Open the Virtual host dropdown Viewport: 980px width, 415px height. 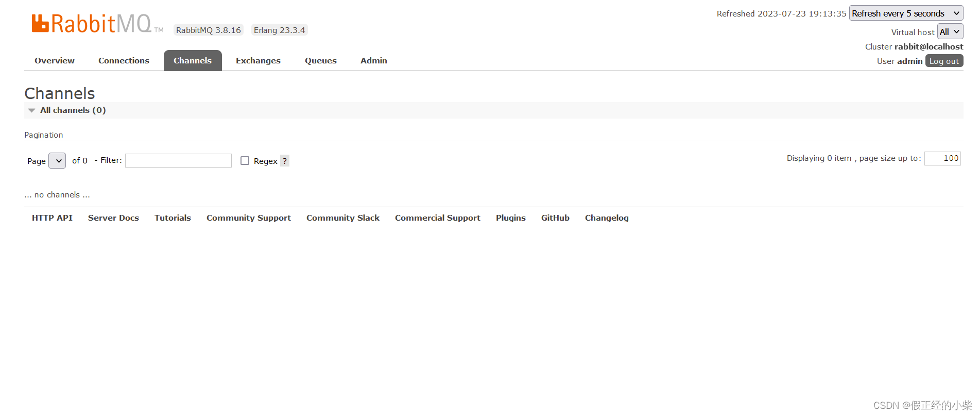tap(950, 31)
